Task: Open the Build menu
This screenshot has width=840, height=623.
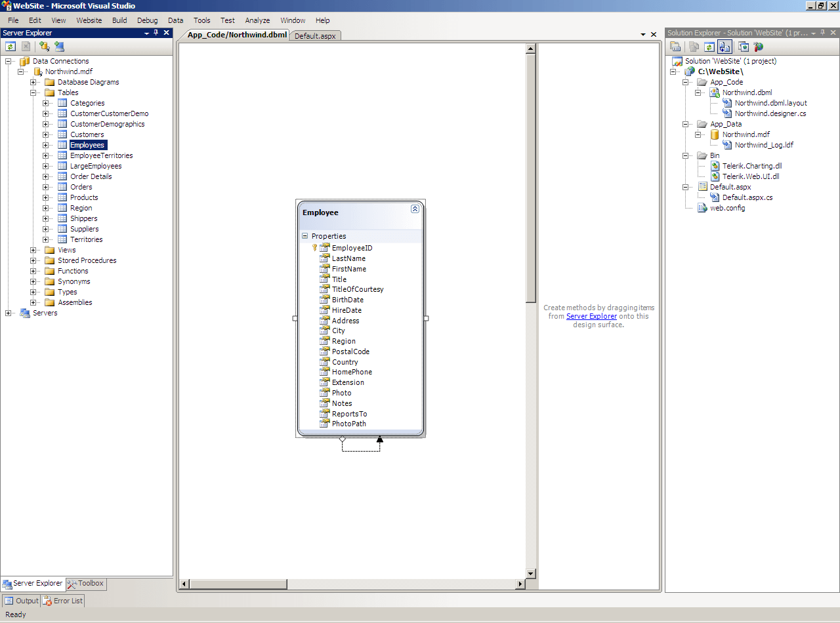Action: [119, 20]
